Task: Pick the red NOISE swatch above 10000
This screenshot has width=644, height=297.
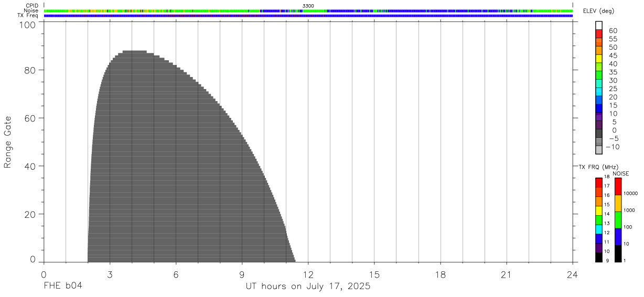Action: point(618,186)
